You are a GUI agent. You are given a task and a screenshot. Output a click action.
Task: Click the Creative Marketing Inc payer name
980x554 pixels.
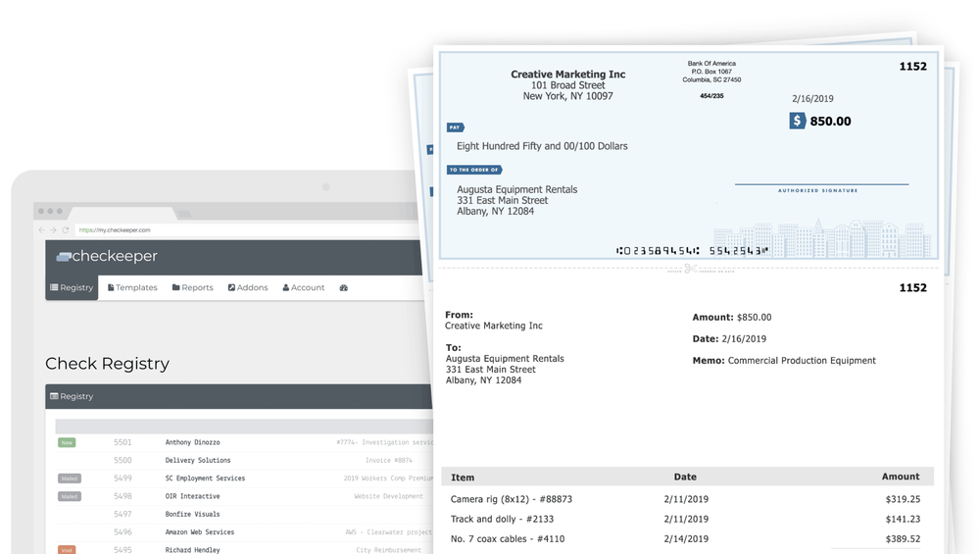568,75
